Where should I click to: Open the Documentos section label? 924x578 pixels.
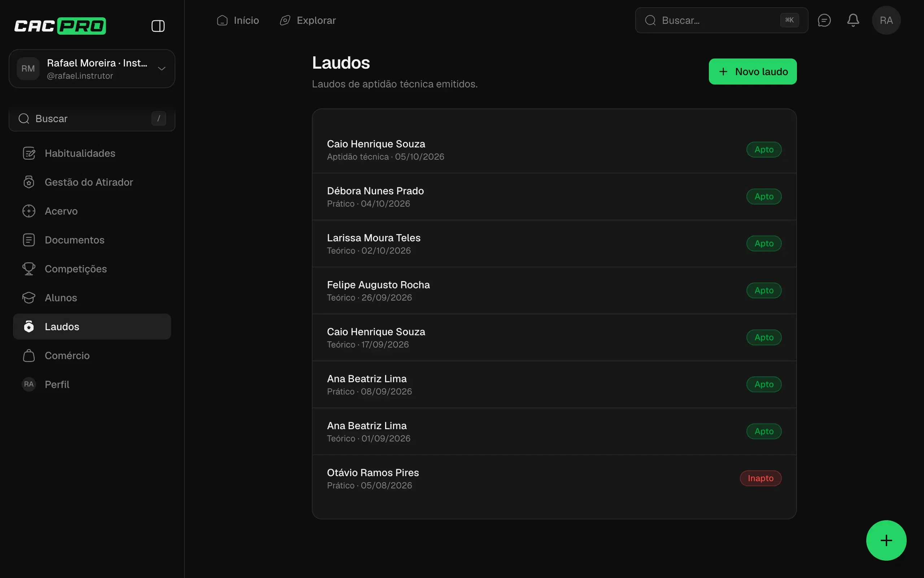pyautogui.click(x=74, y=240)
